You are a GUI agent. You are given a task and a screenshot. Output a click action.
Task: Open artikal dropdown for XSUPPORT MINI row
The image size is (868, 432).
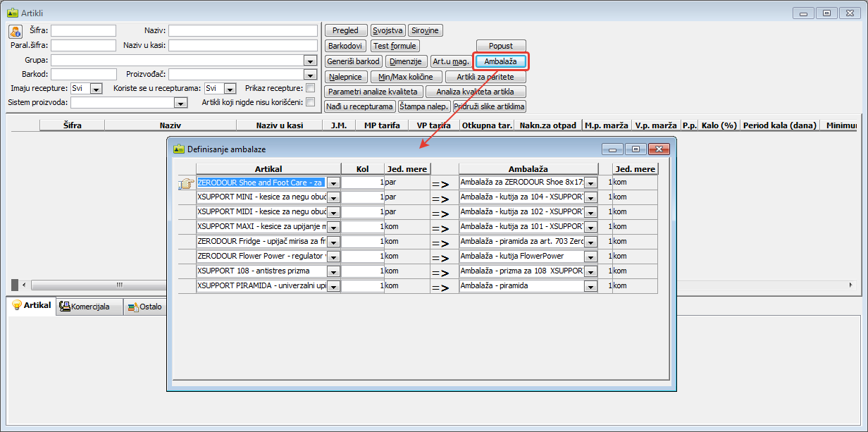(x=333, y=197)
